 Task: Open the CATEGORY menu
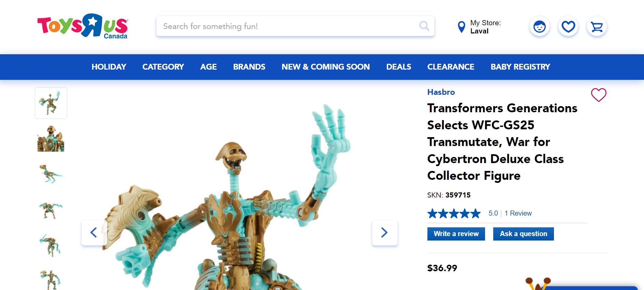[x=163, y=67]
